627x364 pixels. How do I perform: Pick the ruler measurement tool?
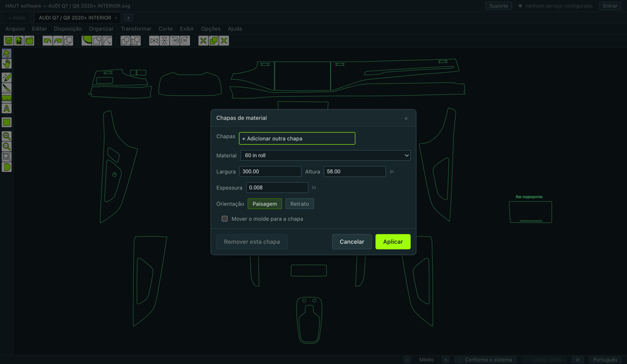click(x=6, y=98)
